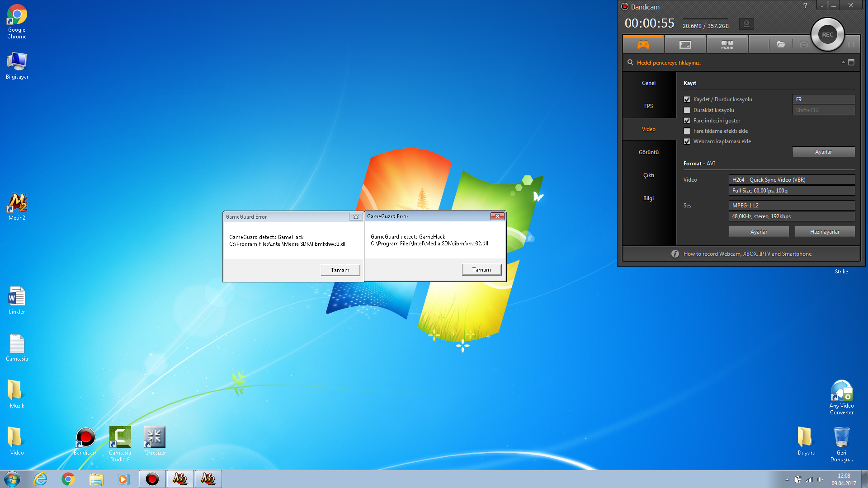
Task: Toggle Bandicam webcam overlay icon
Action: pos(746,24)
